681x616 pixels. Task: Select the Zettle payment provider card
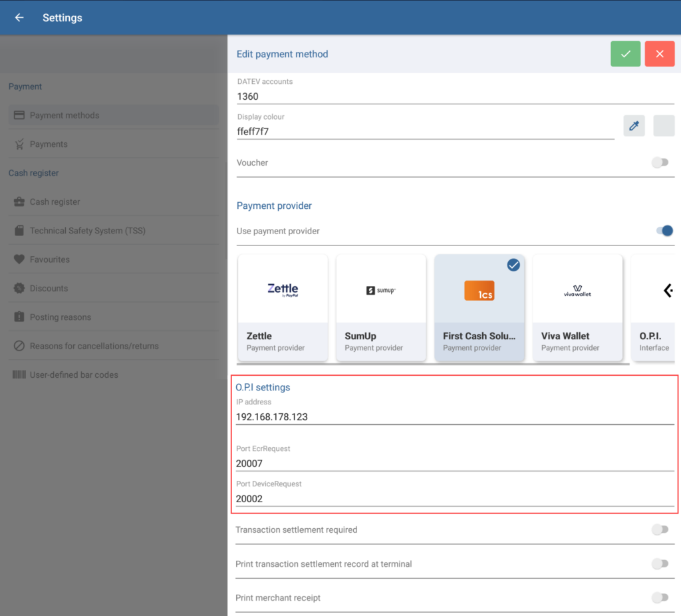pyautogui.click(x=283, y=307)
